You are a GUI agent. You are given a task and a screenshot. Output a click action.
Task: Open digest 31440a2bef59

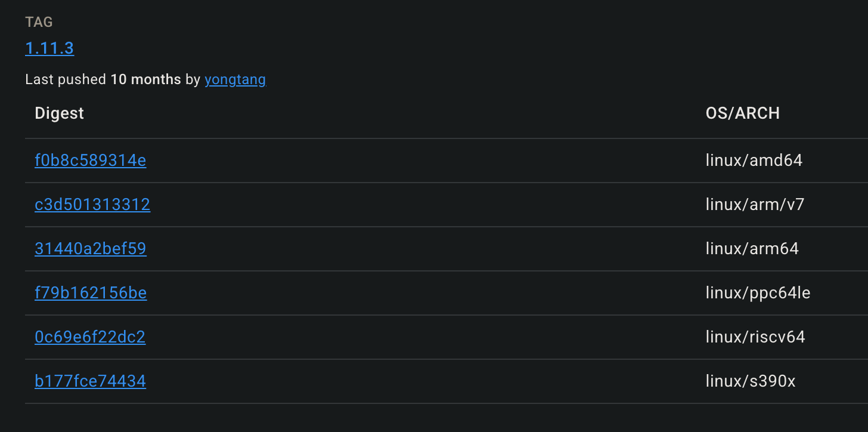pyautogui.click(x=91, y=249)
